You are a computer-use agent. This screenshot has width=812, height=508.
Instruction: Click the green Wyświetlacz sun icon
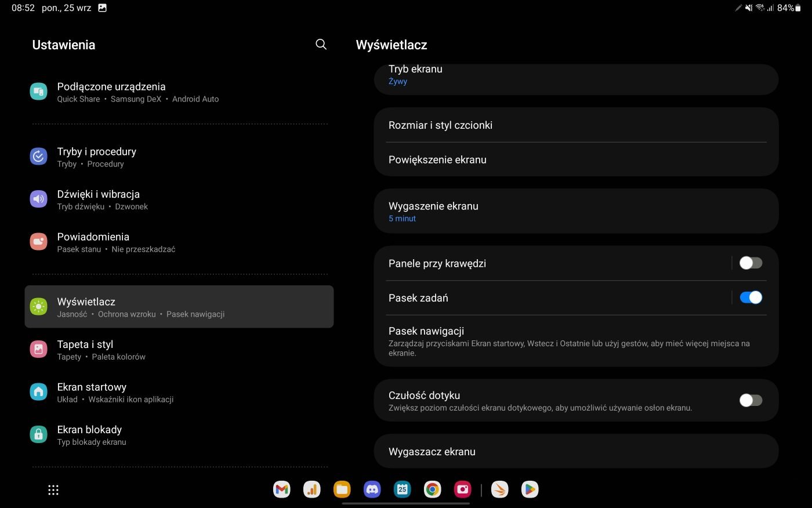(39, 307)
